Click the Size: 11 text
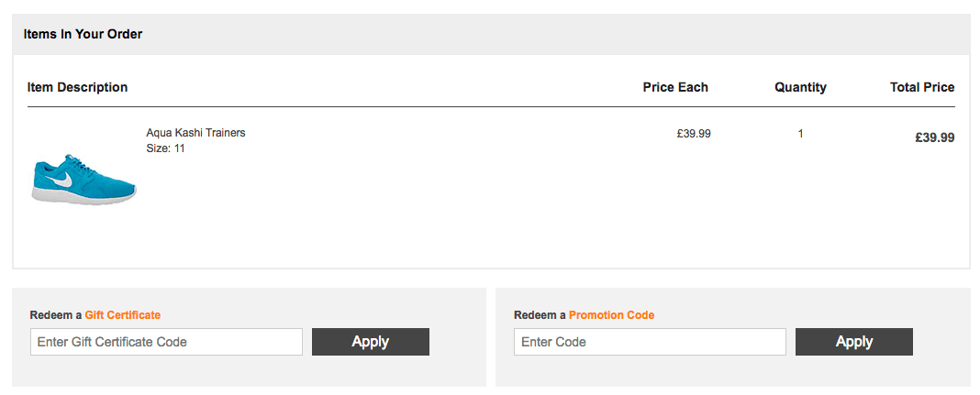Image resolution: width=980 pixels, height=395 pixels. pyautogui.click(x=165, y=148)
